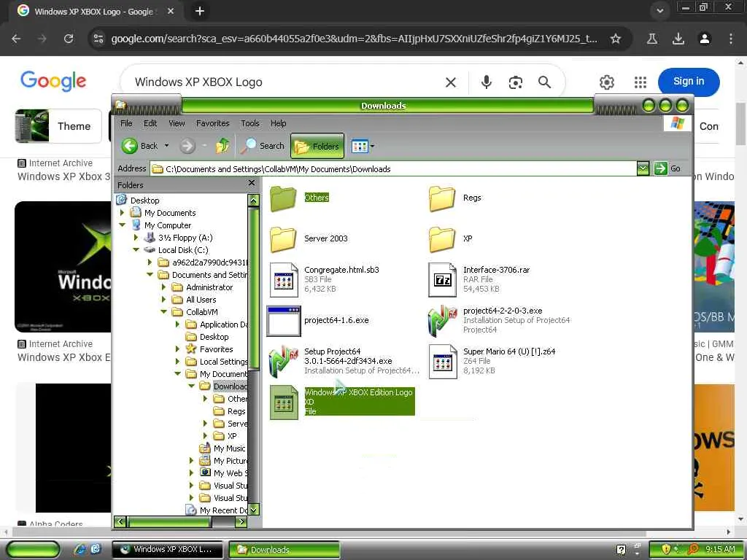Click the Sign in button on Google

[x=689, y=82]
